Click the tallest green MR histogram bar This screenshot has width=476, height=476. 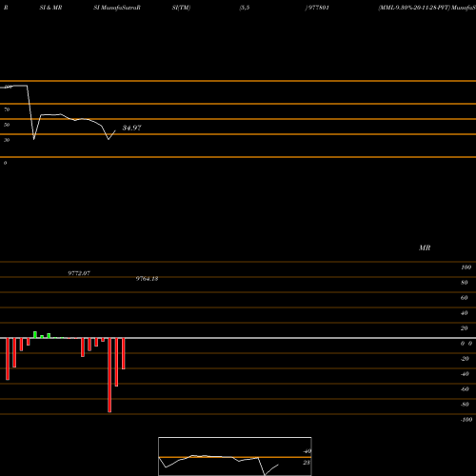(x=35, y=335)
